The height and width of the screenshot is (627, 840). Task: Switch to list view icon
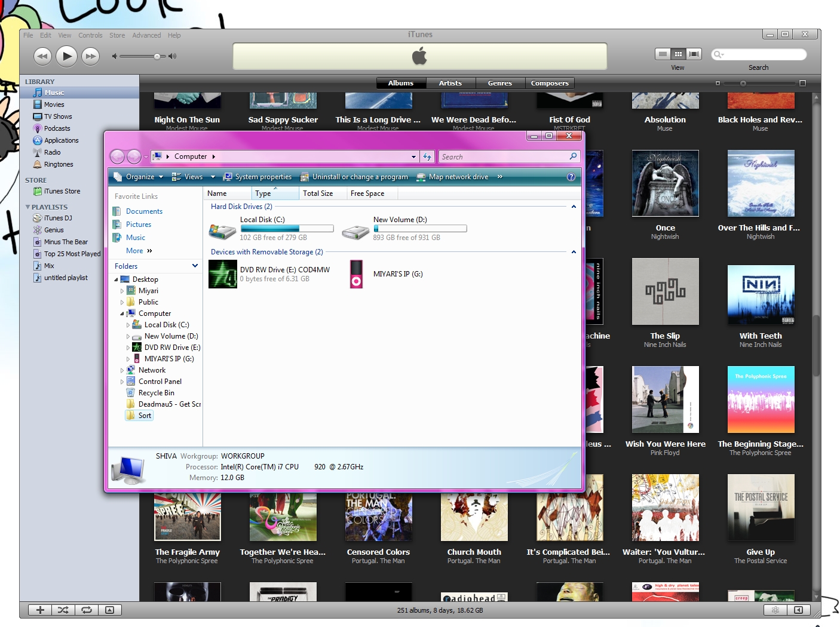663,54
